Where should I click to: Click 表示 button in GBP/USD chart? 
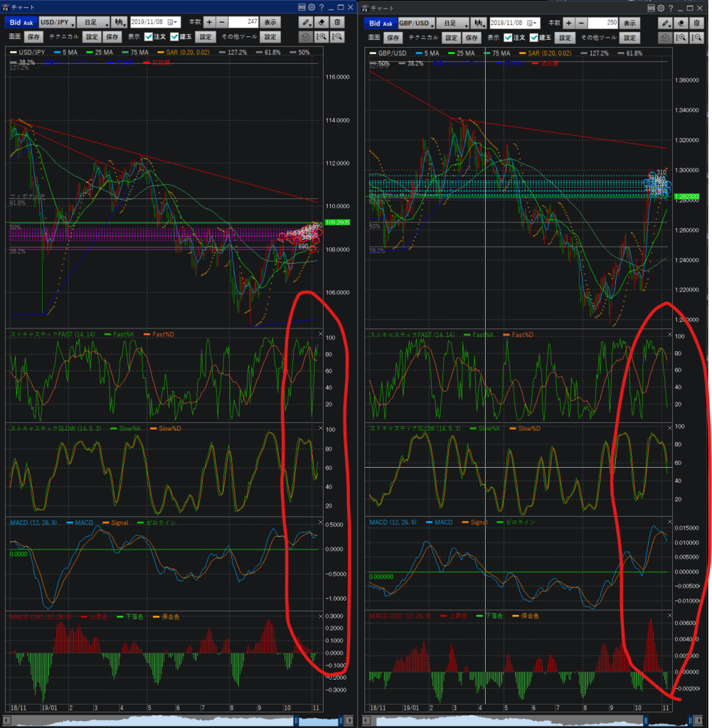pyautogui.click(x=629, y=23)
